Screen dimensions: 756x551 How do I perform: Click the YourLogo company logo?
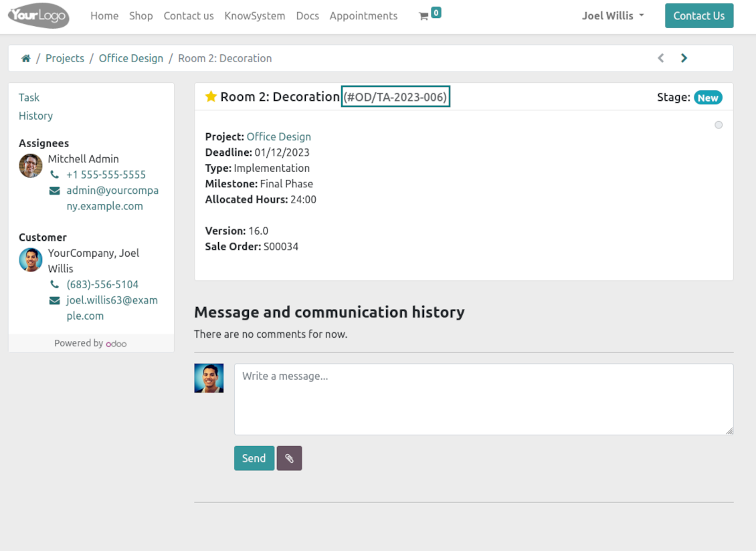pyautogui.click(x=39, y=16)
